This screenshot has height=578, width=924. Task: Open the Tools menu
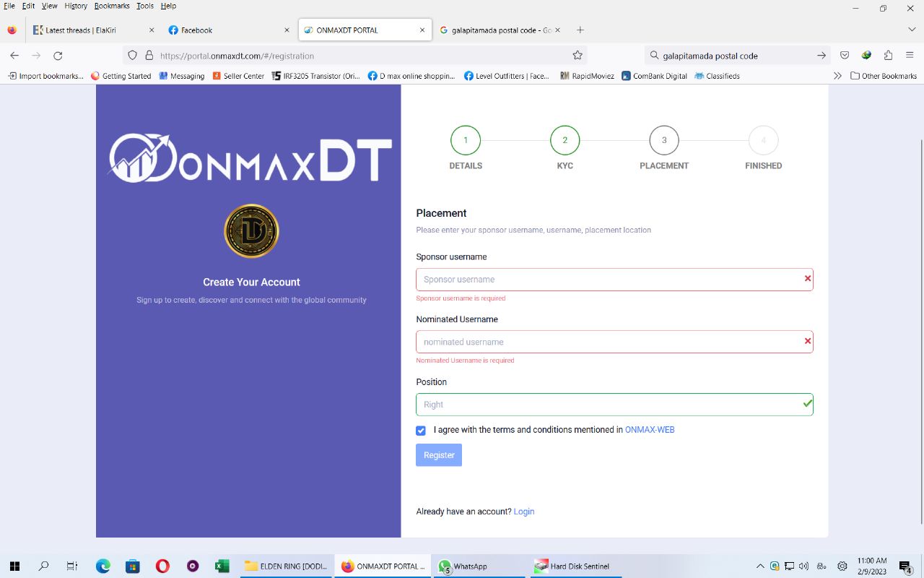click(x=145, y=6)
